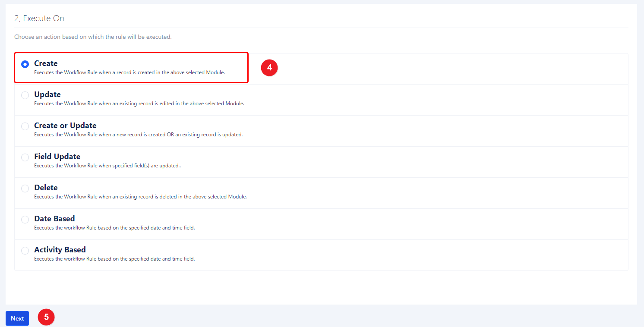Select the Update radio button
This screenshot has height=327, width=644.
(x=25, y=95)
